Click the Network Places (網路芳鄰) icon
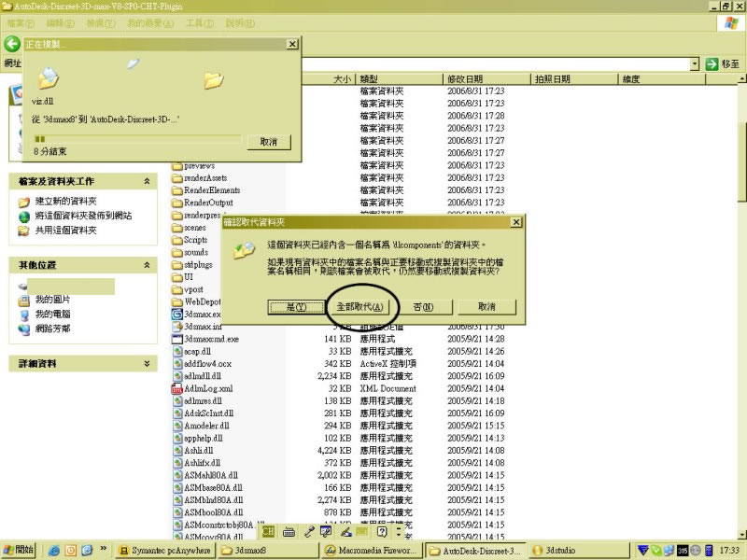747x560 pixels. click(x=24, y=329)
